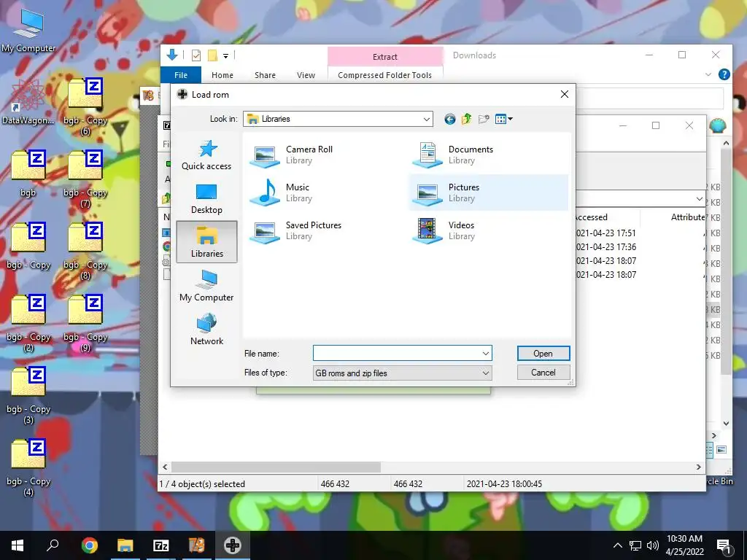The height and width of the screenshot is (560, 747).
Task: Click the Explorer help question mark icon
Action: tap(724, 74)
